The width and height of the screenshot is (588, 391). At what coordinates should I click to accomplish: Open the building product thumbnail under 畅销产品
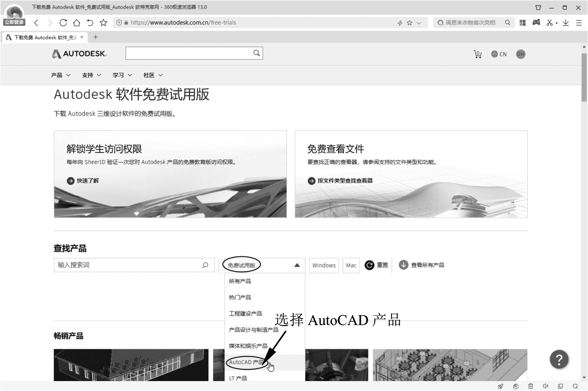click(x=131, y=365)
